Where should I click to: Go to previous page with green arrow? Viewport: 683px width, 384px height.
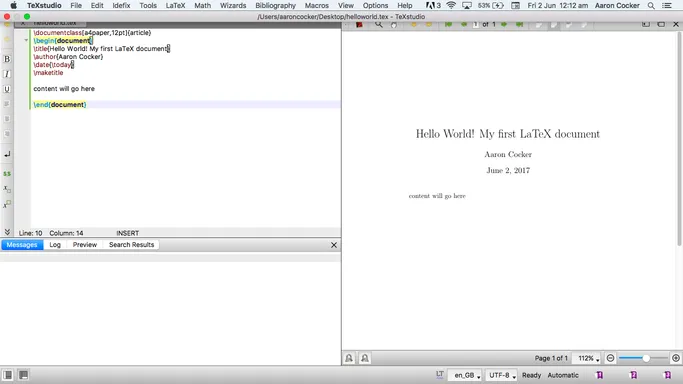pos(463,24)
